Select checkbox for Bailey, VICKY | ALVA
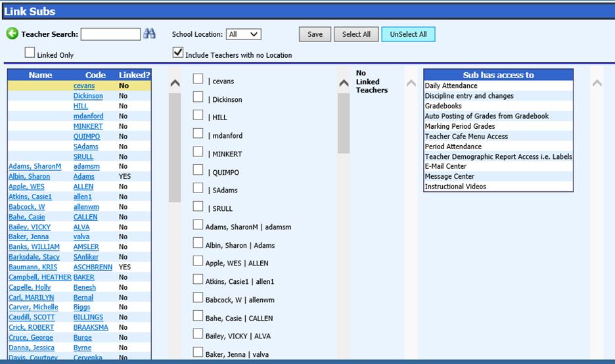This screenshot has width=615, height=364. [x=198, y=334]
